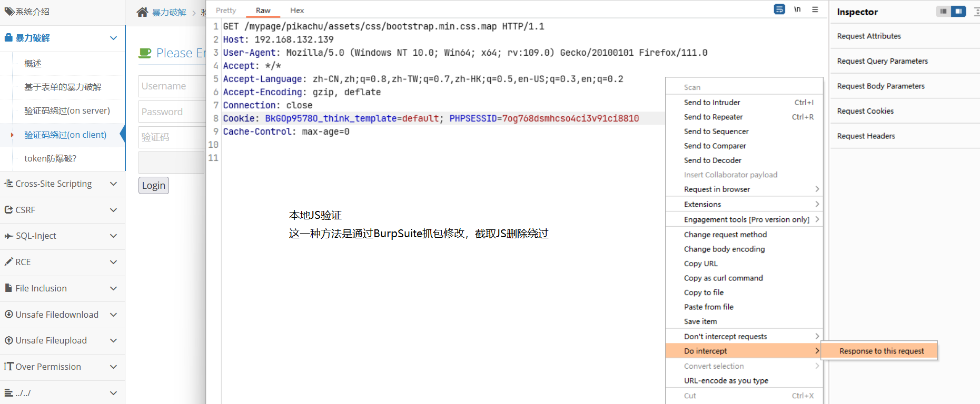Click the tag icon beside 系统介绍

[9, 12]
